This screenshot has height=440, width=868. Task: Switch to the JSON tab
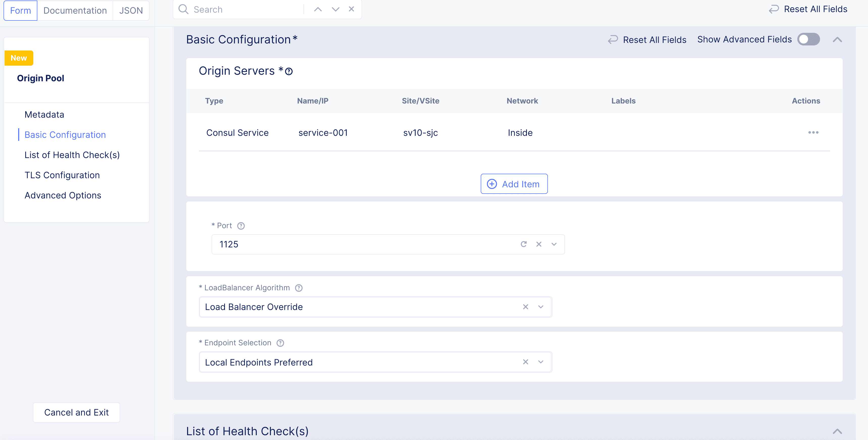(131, 10)
